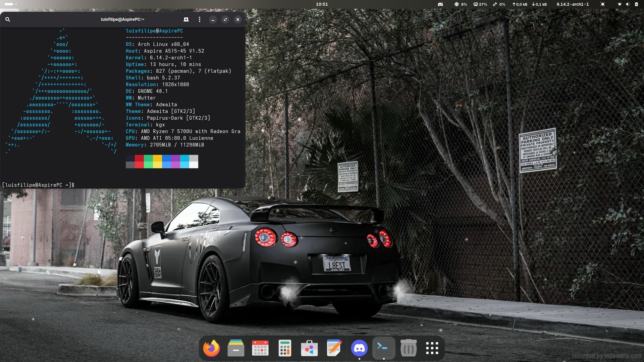Click the 'Icons: Papirus-Dark' line
Image resolution: width=644 pixels, height=362 pixels.
click(168, 118)
